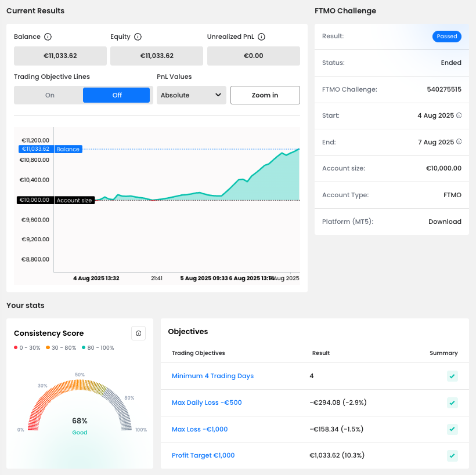
Task: Click the Zoom in button
Action: (265, 95)
